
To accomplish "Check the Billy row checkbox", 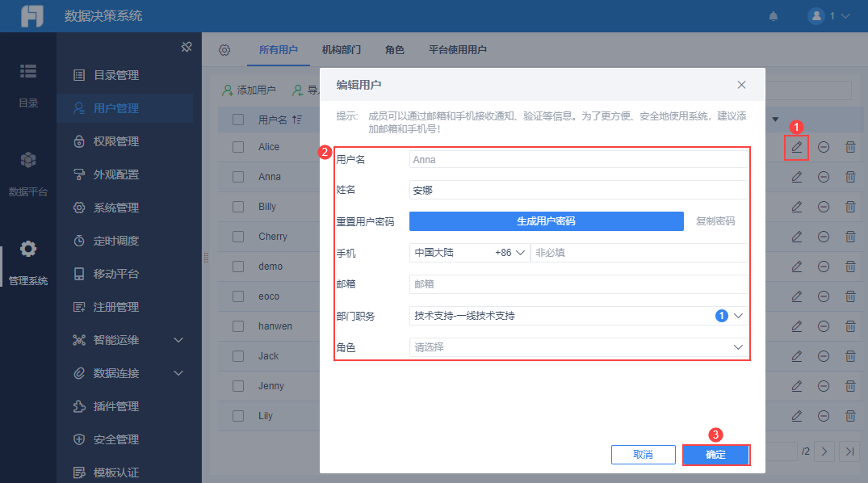I will pos(238,207).
